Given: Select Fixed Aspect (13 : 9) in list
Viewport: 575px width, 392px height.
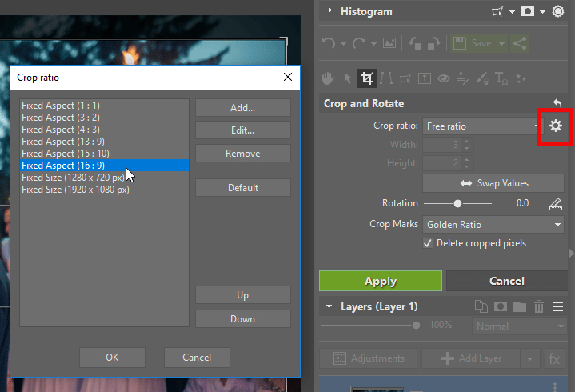Looking at the screenshot, I should pyautogui.click(x=105, y=142).
